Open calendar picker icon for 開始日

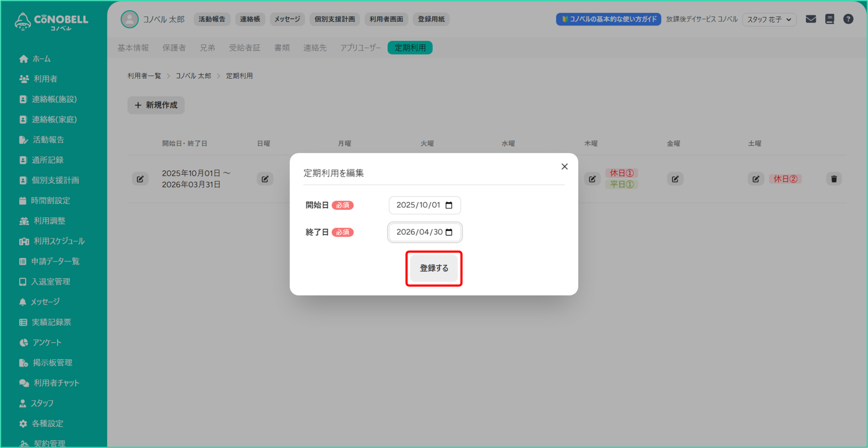point(449,205)
